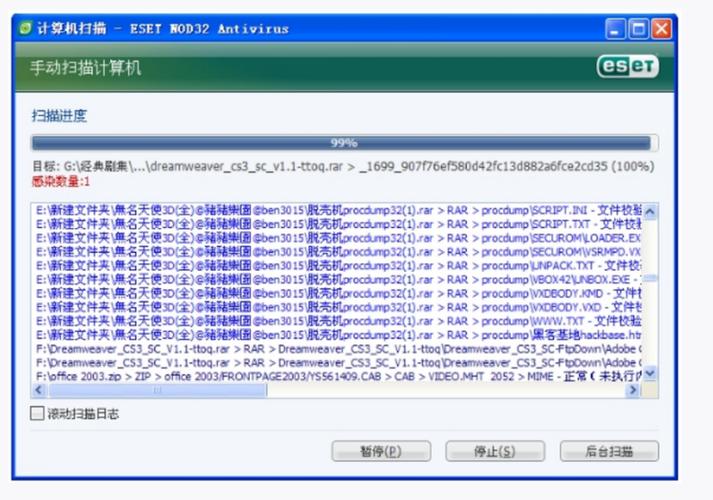This screenshot has width=713, height=500.
Task: Click the horizontal scrollbar left arrow
Action: tap(40, 391)
